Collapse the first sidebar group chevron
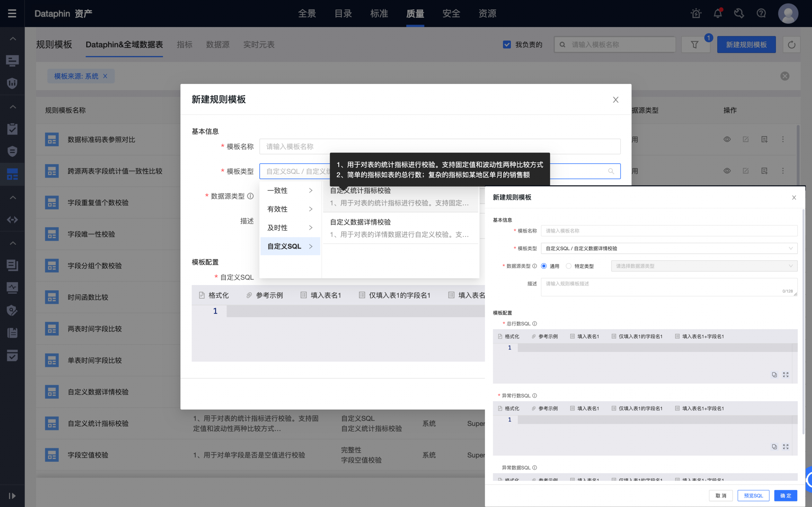 coord(13,39)
